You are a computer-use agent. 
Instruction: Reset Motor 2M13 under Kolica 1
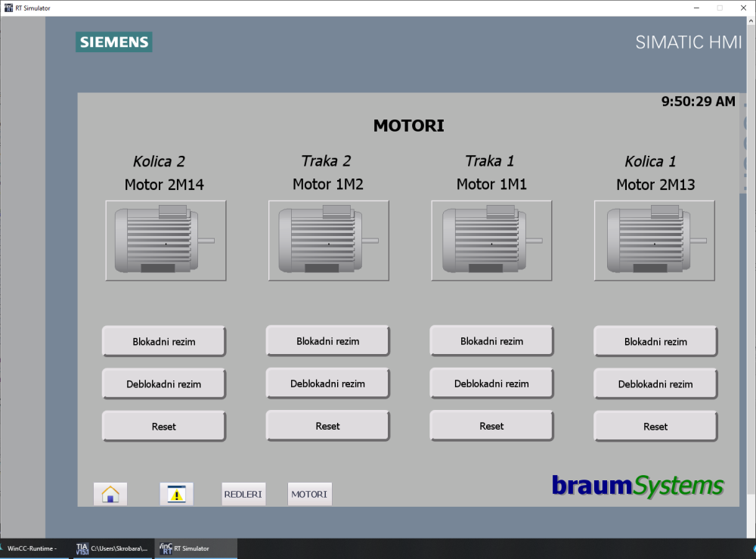655,426
